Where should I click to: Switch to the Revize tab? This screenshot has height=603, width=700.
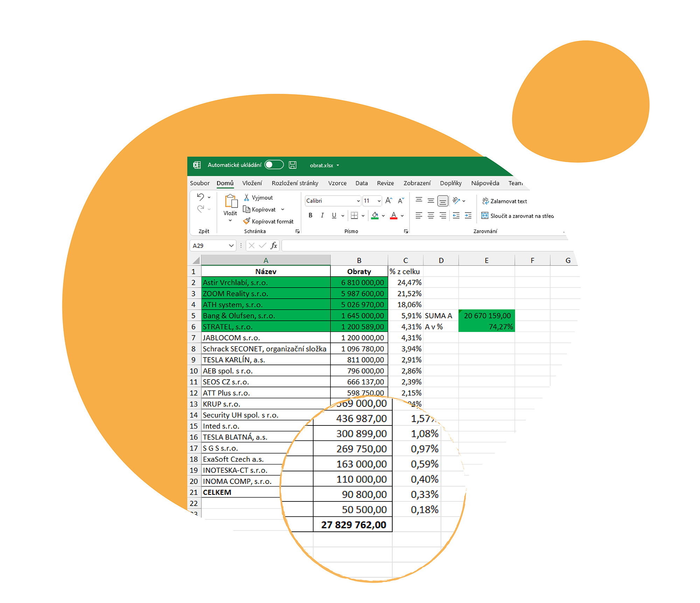[385, 183]
